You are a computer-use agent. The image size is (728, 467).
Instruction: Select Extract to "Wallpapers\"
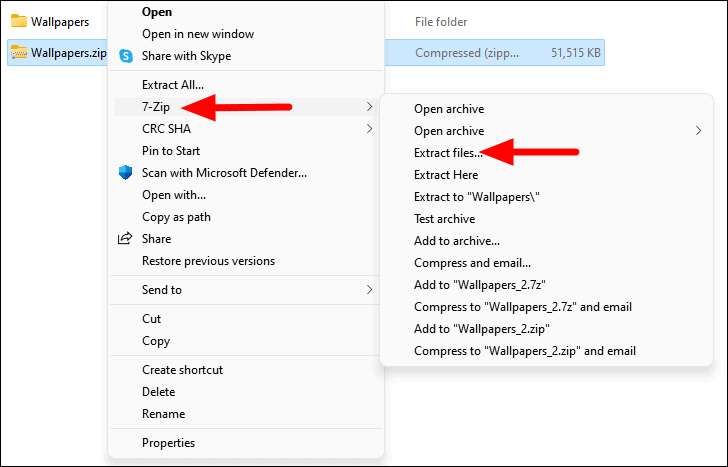(x=476, y=197)
